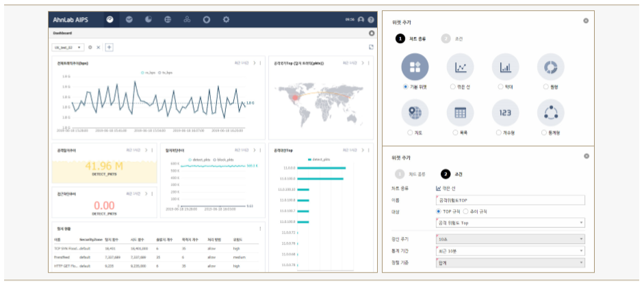Open the dashboard gauge icon in top navigation
Viewport: 644px width, 285px height.
click(x=110, y=19)
